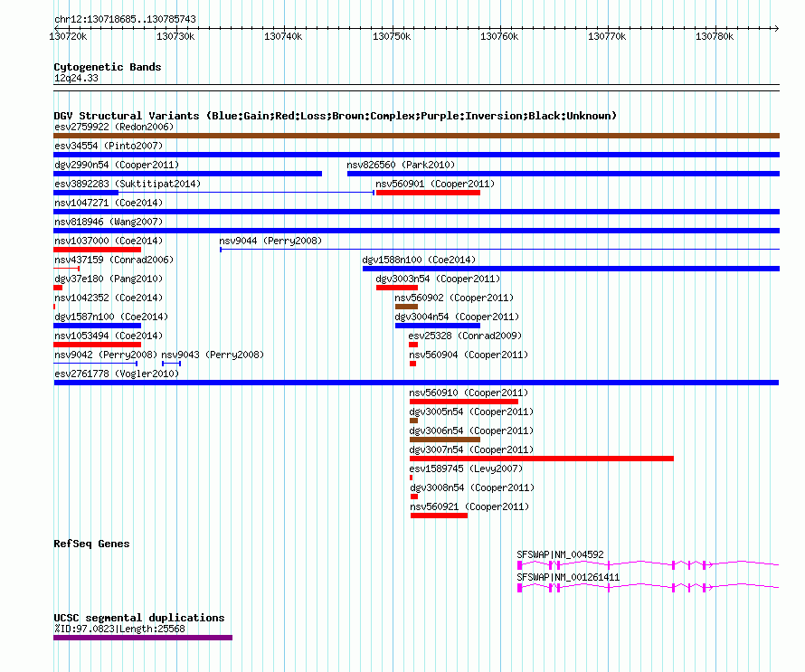Click the esv3892283 (Suktitipat2014) label
Image resolution: width=805 pixels, height=672 pixels.
click(x=128, y=184)
